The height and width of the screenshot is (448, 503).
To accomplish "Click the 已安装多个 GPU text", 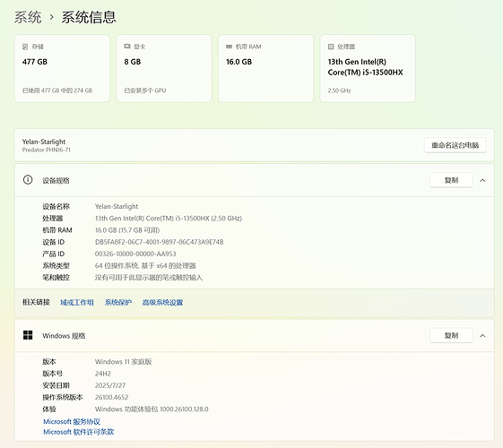I will coord(145,90).
